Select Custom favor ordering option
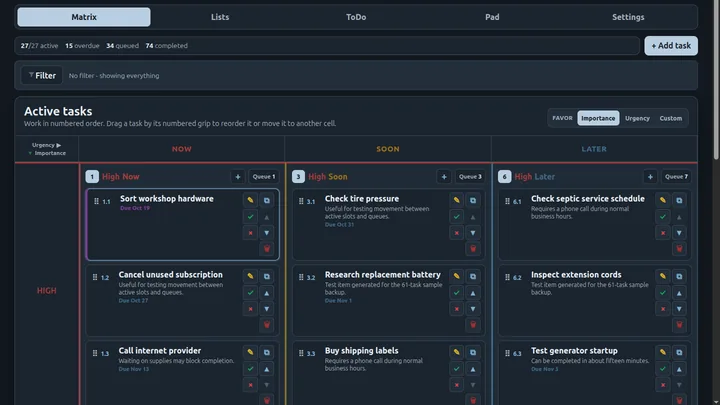This screenshot has width=720, height=405. point(670,118)
